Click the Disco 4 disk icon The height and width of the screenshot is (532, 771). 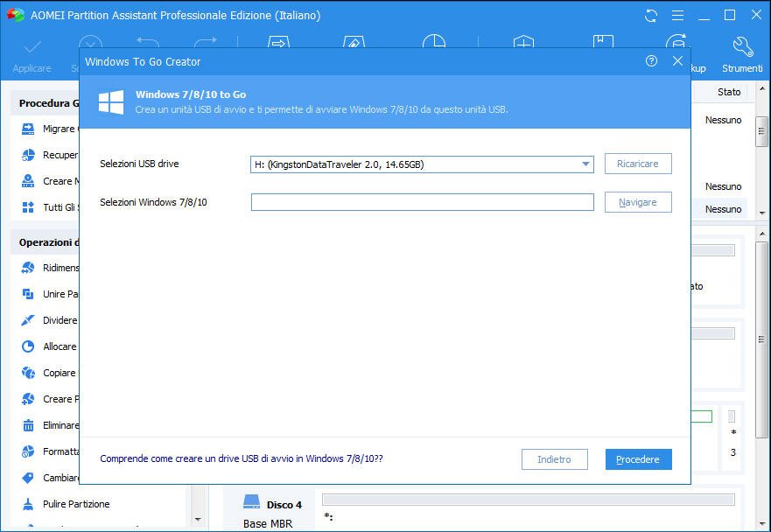tap(252, 502)
